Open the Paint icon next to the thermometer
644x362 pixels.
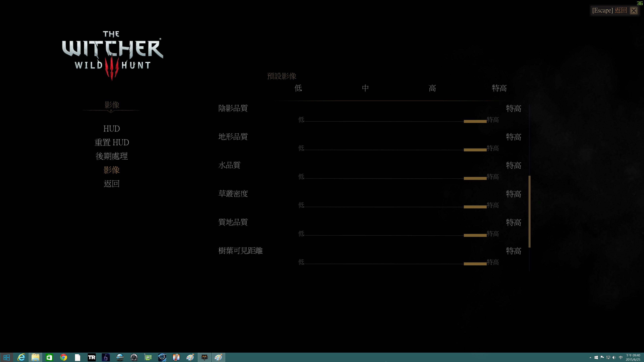coord(190,357)
